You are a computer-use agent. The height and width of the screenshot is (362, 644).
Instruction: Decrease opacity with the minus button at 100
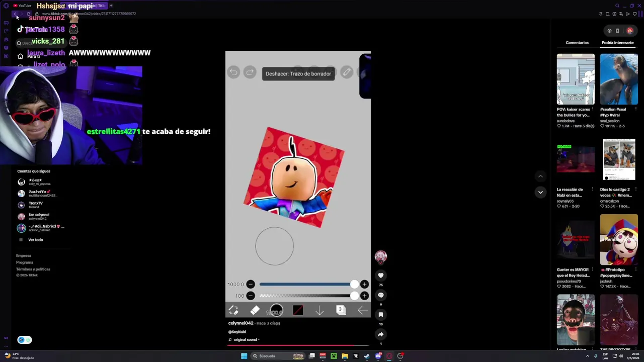[251, 296]
